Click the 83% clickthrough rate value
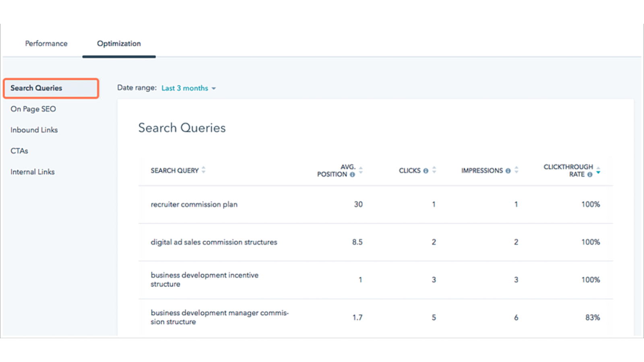The width and height of the screenshot is (644, 362). click(x=592, y=317)
